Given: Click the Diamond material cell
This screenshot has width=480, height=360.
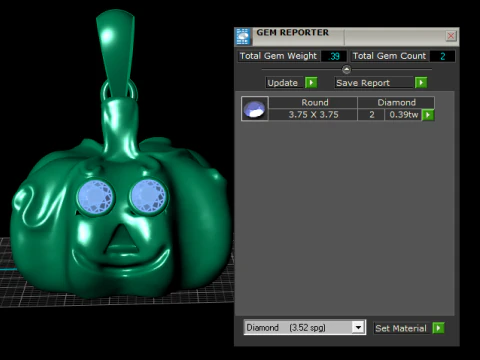Looking at the screenshot, I should point(396,102).
